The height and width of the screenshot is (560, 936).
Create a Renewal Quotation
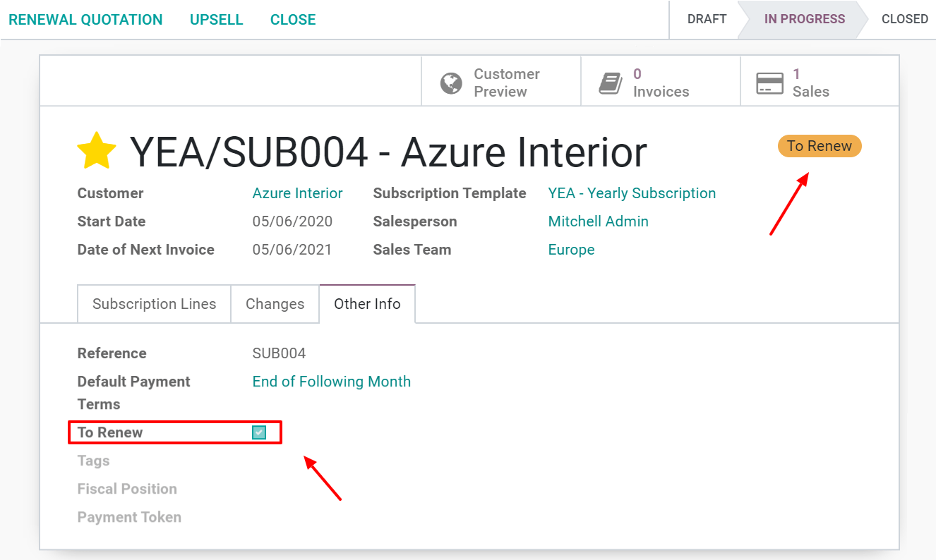pyautogui.click(x=85, y=19)
